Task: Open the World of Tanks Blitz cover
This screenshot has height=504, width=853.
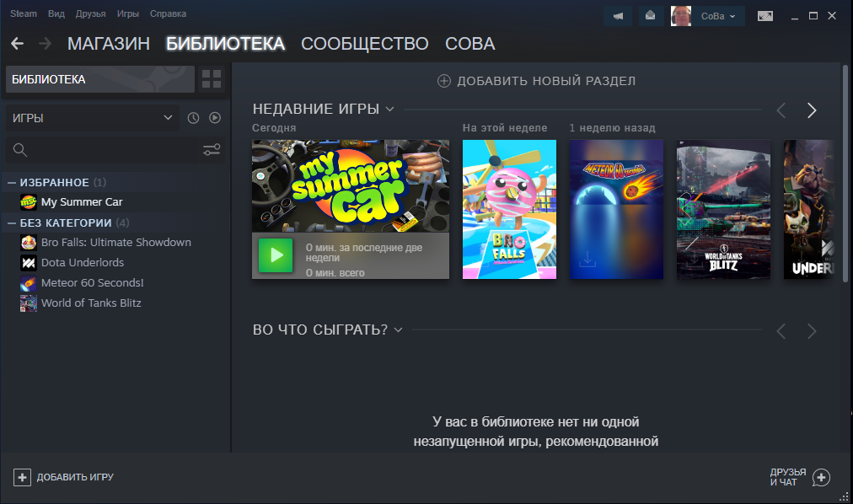Action: pyautogui.click(x=723, y=209)
